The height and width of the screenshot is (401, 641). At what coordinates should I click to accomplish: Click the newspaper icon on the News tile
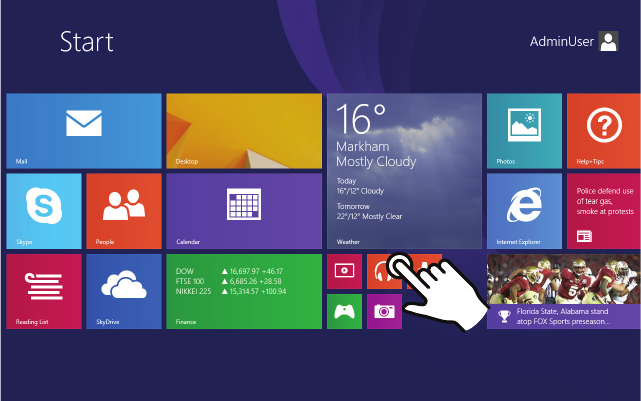[584, 236]
